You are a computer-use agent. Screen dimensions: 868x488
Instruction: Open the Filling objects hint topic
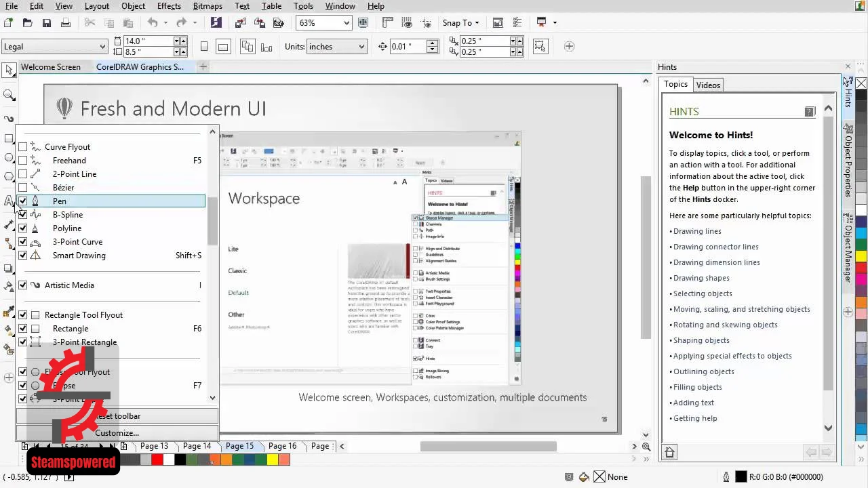[697, 387]
